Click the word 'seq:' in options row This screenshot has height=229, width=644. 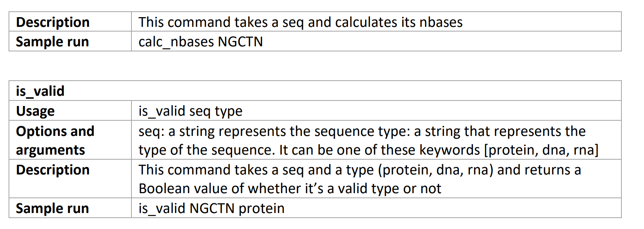[x=152, y=131]
